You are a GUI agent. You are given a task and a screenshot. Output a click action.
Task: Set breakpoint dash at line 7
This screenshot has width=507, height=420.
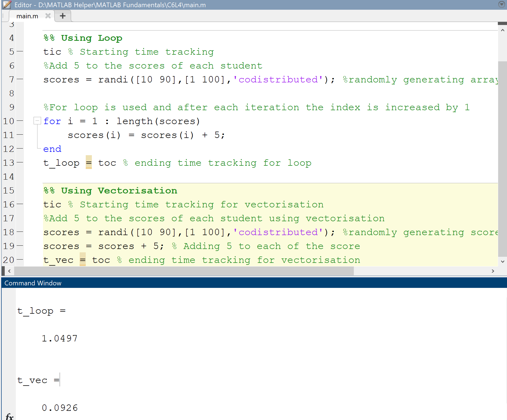20,79
